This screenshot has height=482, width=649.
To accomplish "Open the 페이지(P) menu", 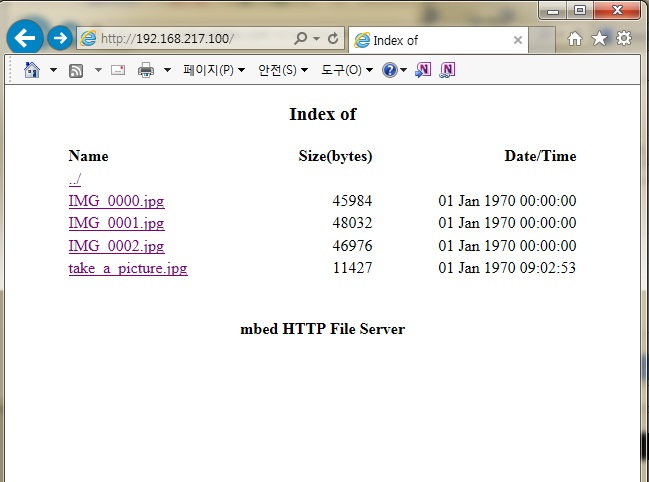I will [x=214, y=70].
